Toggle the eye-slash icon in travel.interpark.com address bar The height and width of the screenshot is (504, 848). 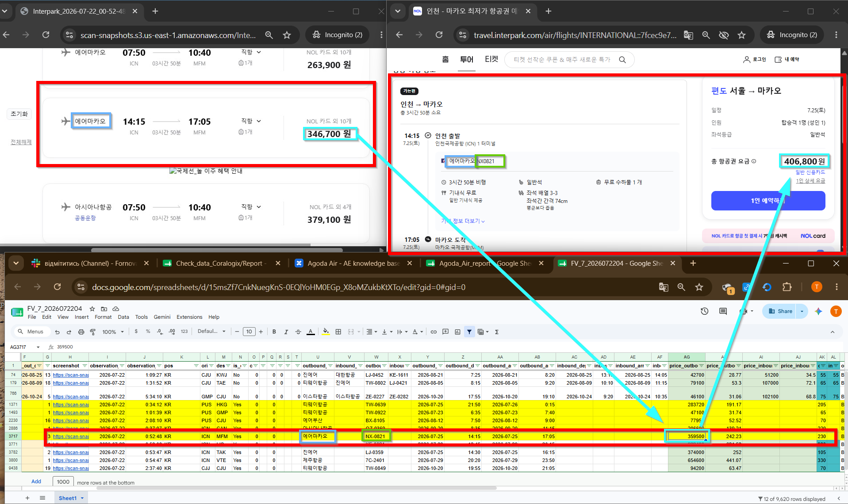tap(724, 35)
